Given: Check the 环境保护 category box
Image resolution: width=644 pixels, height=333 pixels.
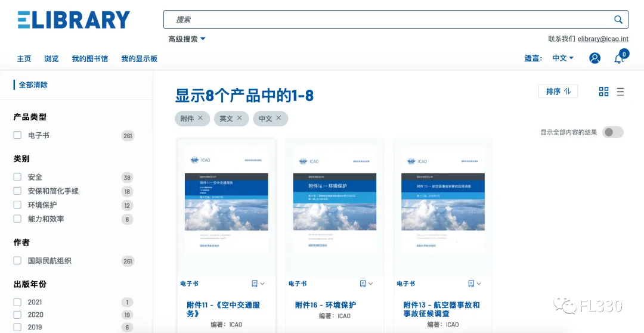Looking at the screenshot, I should [x=17, y=205].
